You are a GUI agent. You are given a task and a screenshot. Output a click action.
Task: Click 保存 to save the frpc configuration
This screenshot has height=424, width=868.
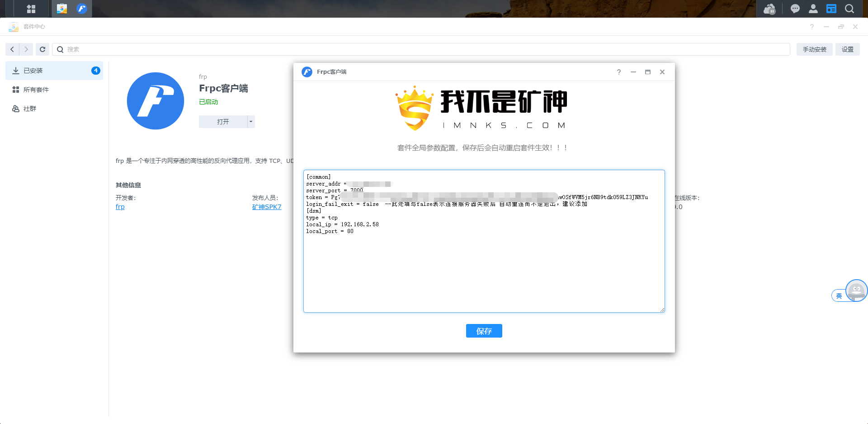pyautogui.click(x=484, y=331)
